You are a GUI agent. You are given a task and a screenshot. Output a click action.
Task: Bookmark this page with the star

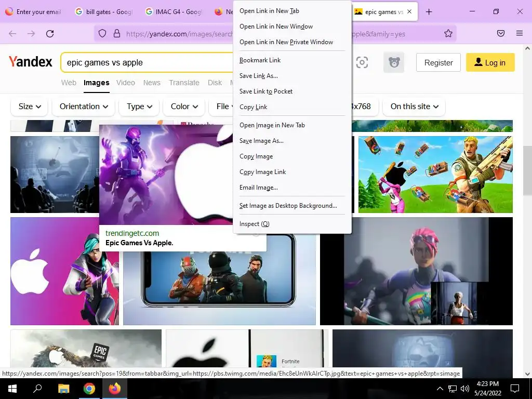tap(448, 33)
